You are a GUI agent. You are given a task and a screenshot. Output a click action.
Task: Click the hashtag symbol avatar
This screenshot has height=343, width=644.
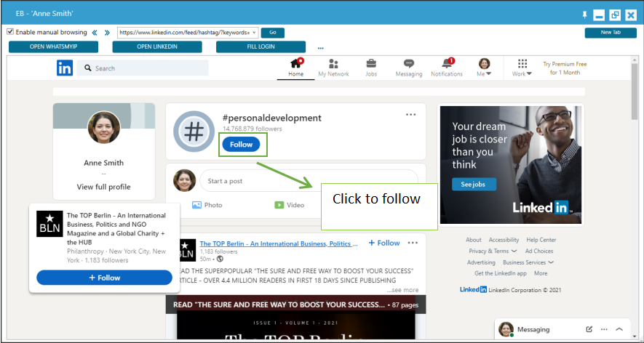[194, 132]
